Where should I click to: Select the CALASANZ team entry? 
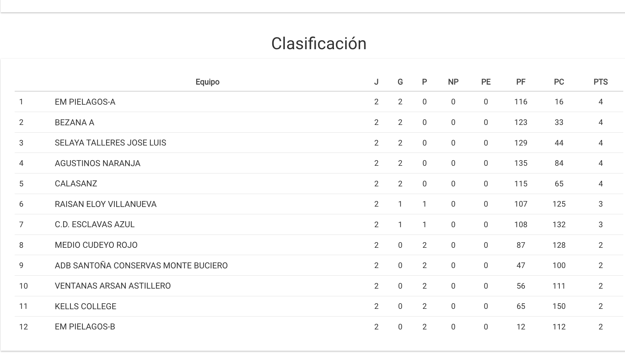76,184
